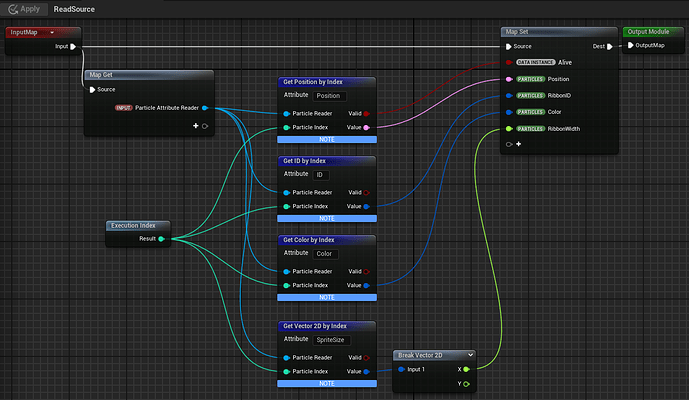Select the Get ID by Index header
The image size is (689, 400).
point(327,161)
